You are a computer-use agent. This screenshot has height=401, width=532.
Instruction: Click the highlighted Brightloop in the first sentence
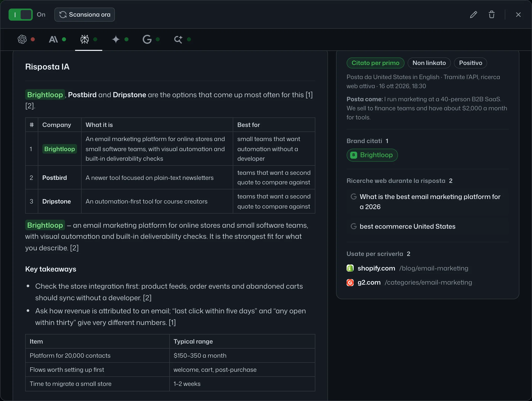pyautogui.click(x=45, y=95)
